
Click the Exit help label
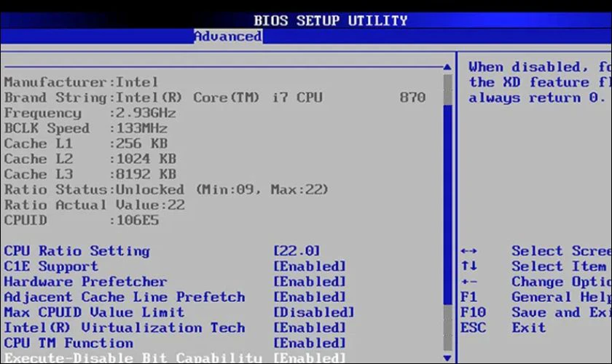coord(529,328)
